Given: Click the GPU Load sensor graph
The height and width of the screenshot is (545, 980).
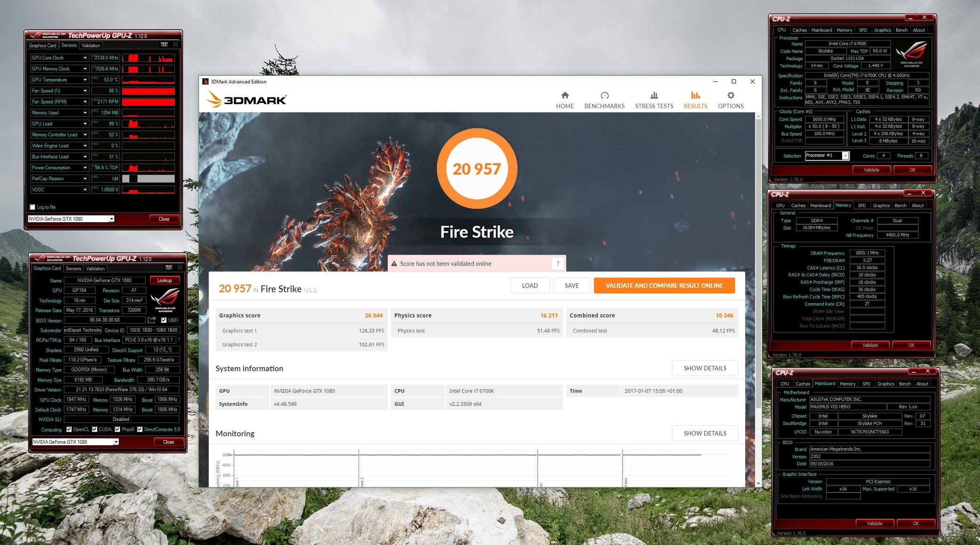Looking at the screenshot, I should [148, 124].
